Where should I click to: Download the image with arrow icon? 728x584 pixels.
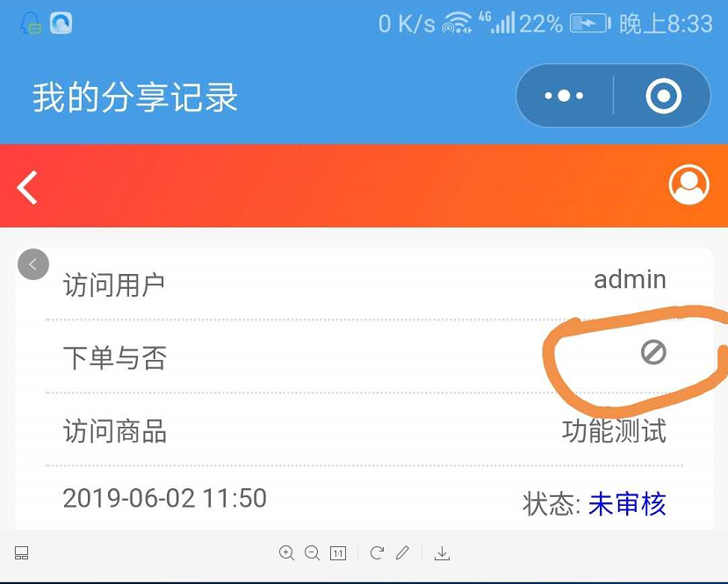[x=442, y=553]
